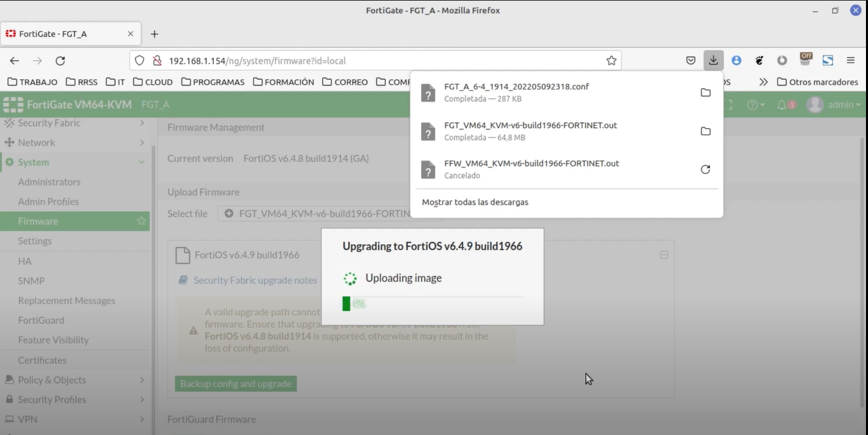The image size is (868, 435).
Task: Reload the current page
Action: click(60, 60)
